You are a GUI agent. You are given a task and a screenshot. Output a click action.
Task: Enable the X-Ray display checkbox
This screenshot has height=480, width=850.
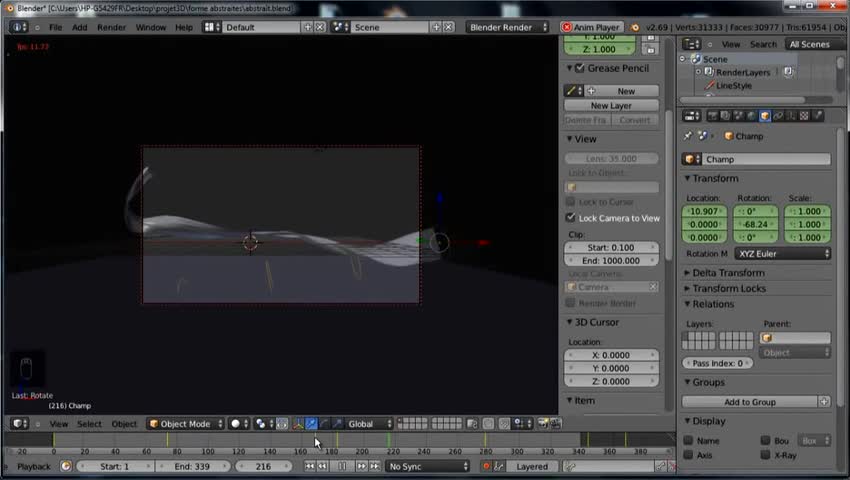point(765,455)
